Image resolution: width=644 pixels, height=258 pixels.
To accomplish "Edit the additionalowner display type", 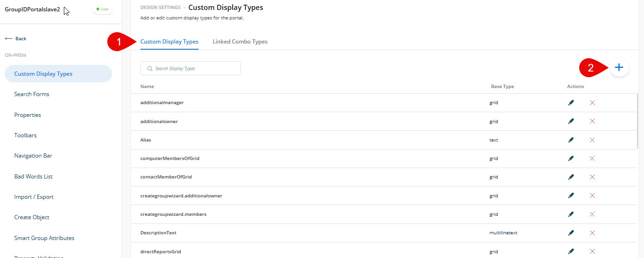I will click(571, 121).
